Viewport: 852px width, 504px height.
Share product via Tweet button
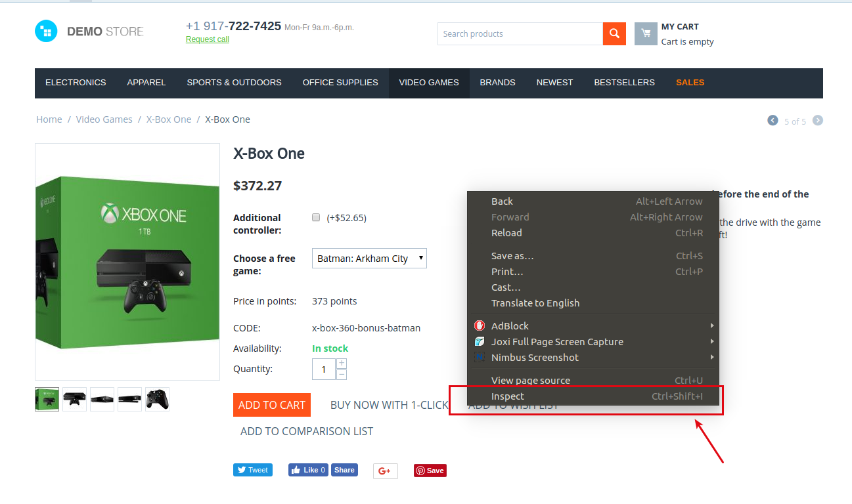pyautogui.click(x=253, y=470)
